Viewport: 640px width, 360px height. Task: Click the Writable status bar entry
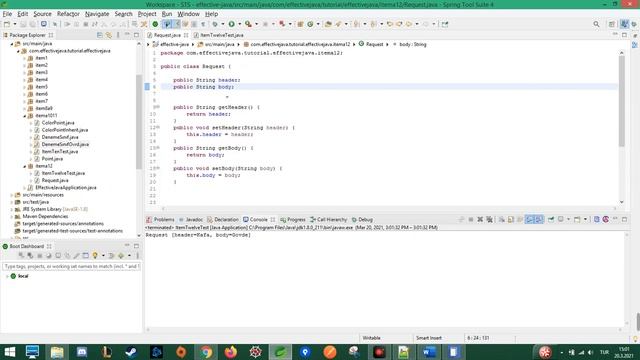pyautogui.click(x=371, y=338)
